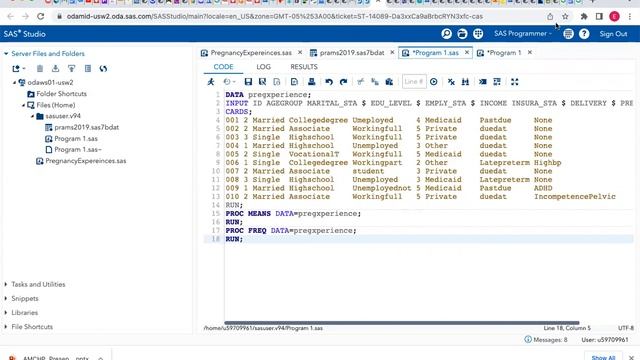Click the delete trash icon in Server Files panel
640x360 pixels.
[40, 69]
